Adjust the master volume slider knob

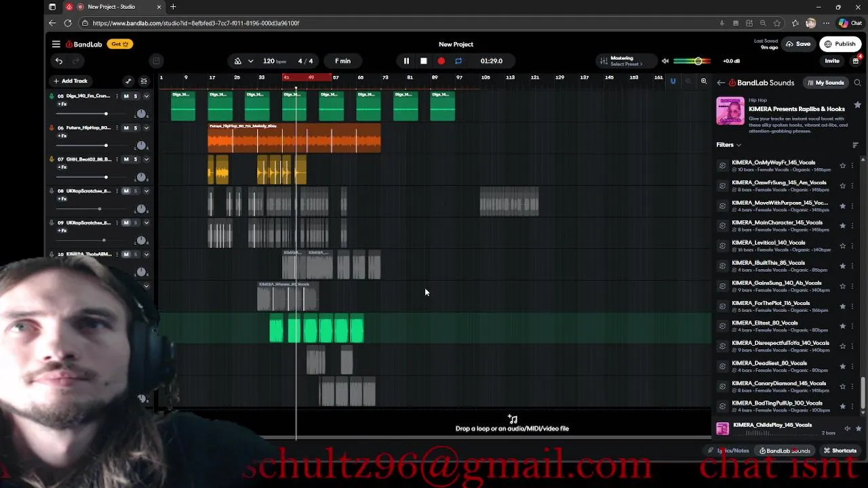coord(698,61)
